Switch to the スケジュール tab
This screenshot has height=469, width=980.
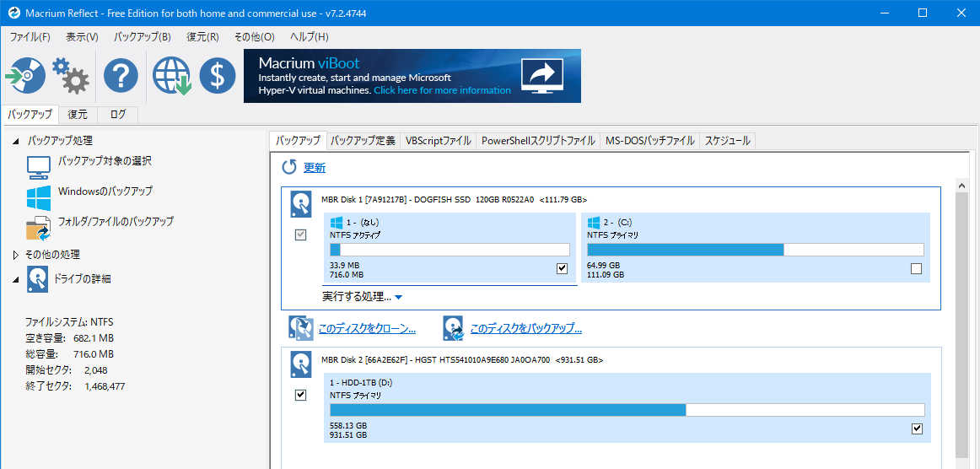727,141
